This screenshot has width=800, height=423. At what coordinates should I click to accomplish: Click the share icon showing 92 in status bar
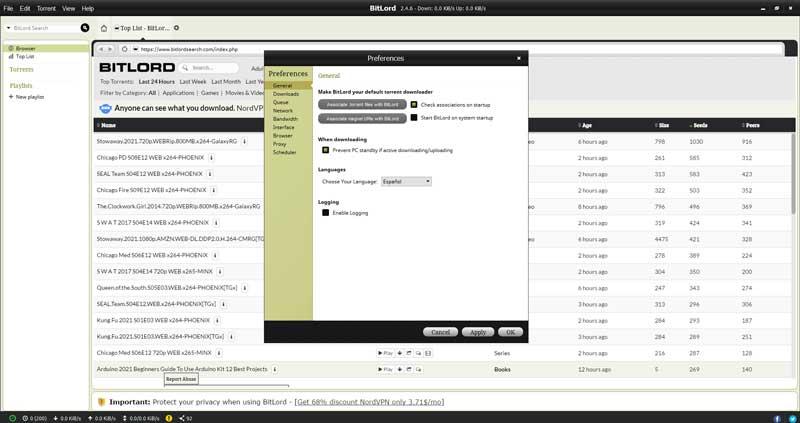[x=182, y=418]
